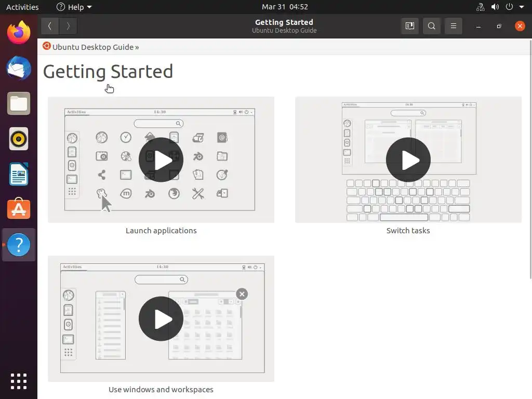Open the Launch applications caption link
The width and height of the screenshot is (532, 399).
(x=161, y=231)
